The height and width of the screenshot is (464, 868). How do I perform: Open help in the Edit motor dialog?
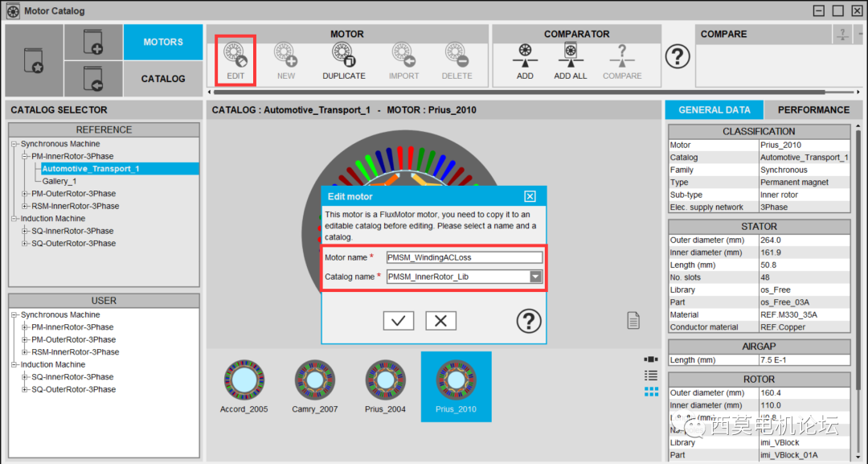pos(529,321)
